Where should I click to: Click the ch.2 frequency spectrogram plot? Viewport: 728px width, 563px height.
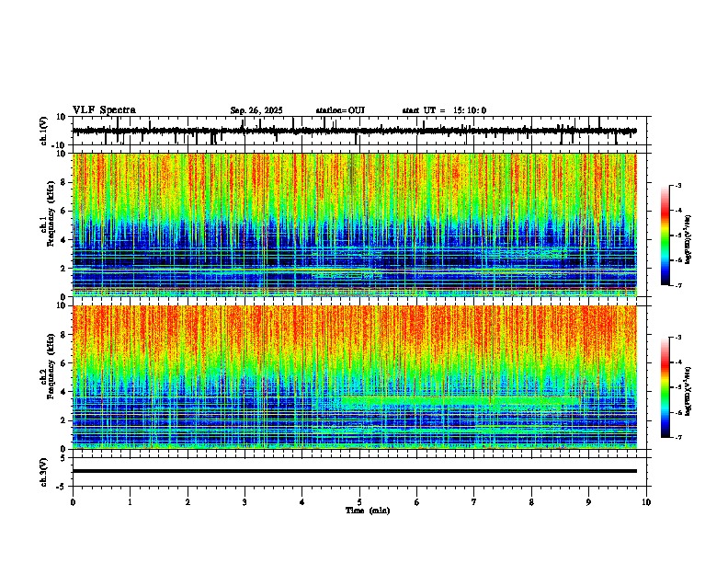(x=355, y=377)
